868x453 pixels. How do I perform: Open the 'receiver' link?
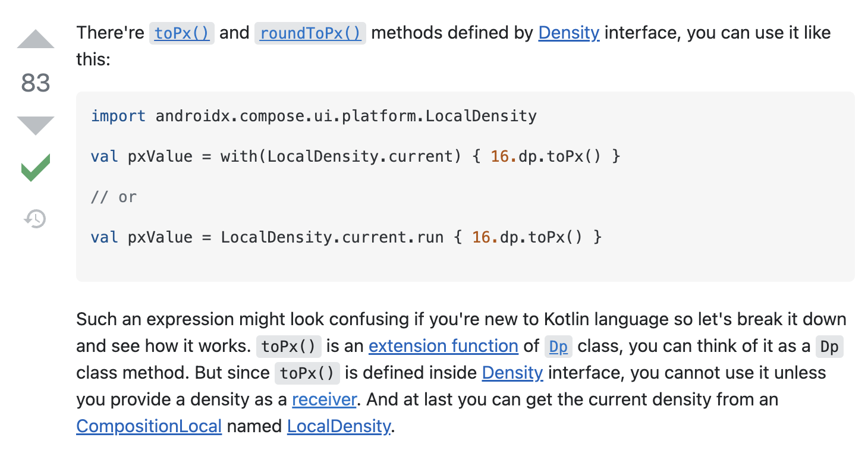(x=324, y=399)
